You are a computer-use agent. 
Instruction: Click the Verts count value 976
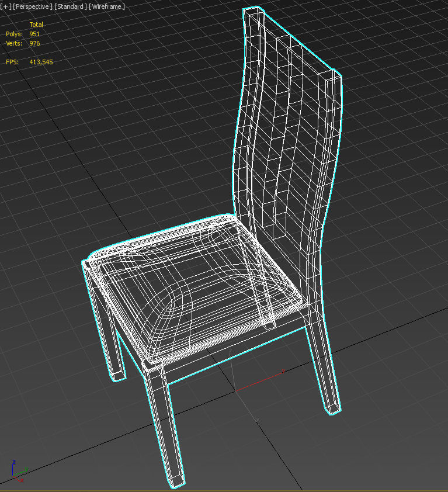(x=34, y=43)
